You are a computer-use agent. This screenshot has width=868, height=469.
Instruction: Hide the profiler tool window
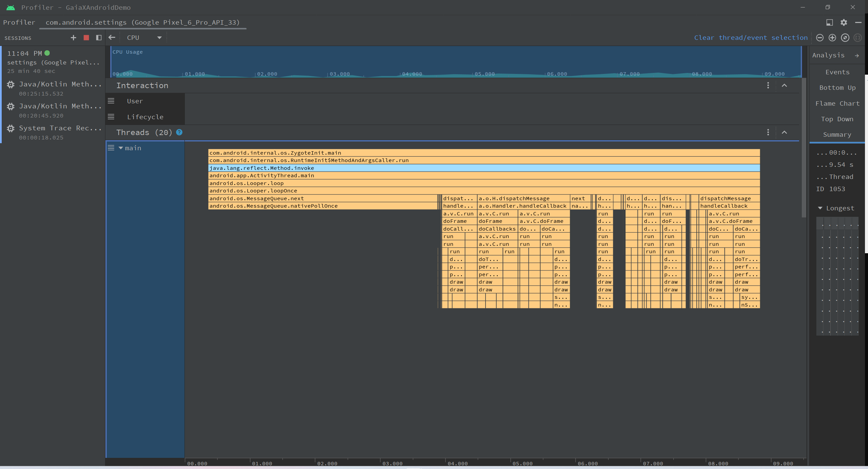click(x=858, y=22)
